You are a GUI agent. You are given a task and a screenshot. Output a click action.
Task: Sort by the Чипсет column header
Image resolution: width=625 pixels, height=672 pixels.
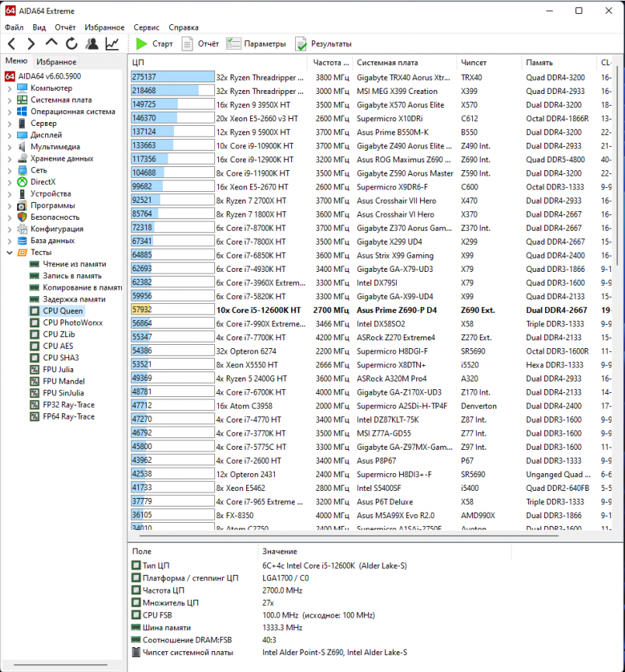point(489,63)
